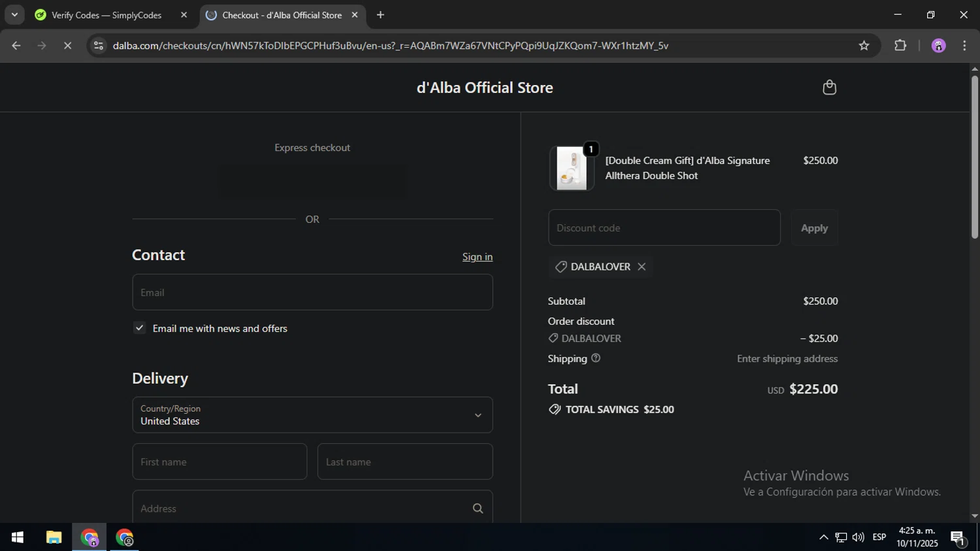Open the browser extensions puzzle icon
Screen dimensions: 980x551
(x=900, y=46)
